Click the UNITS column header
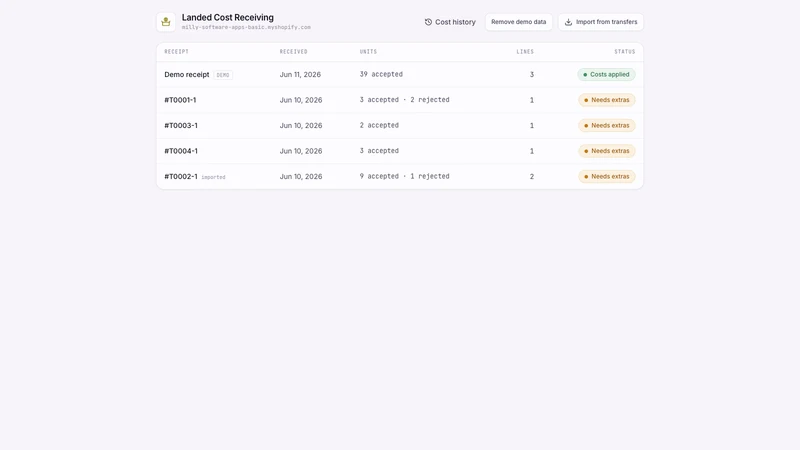Viewport: 800px width, 450px height. 368,52
